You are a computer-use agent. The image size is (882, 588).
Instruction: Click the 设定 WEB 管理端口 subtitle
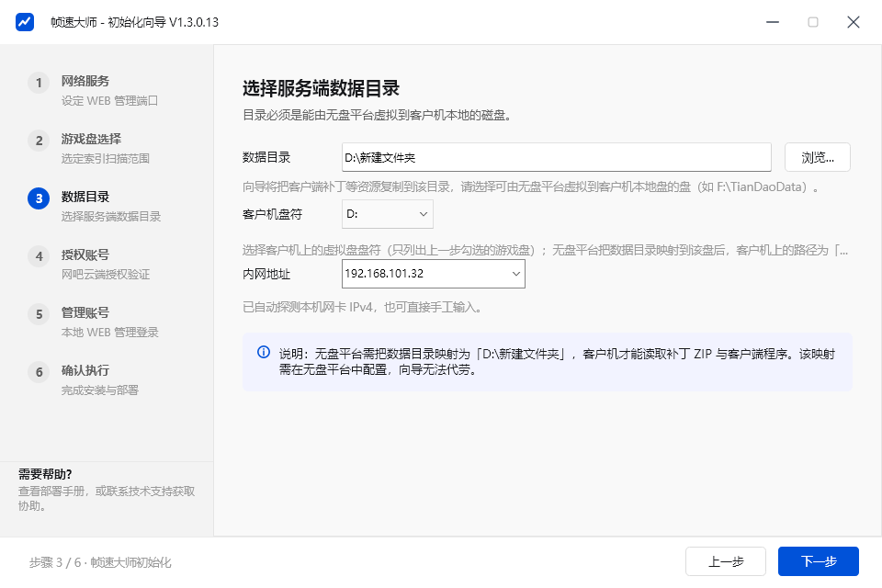coord(109,101)
